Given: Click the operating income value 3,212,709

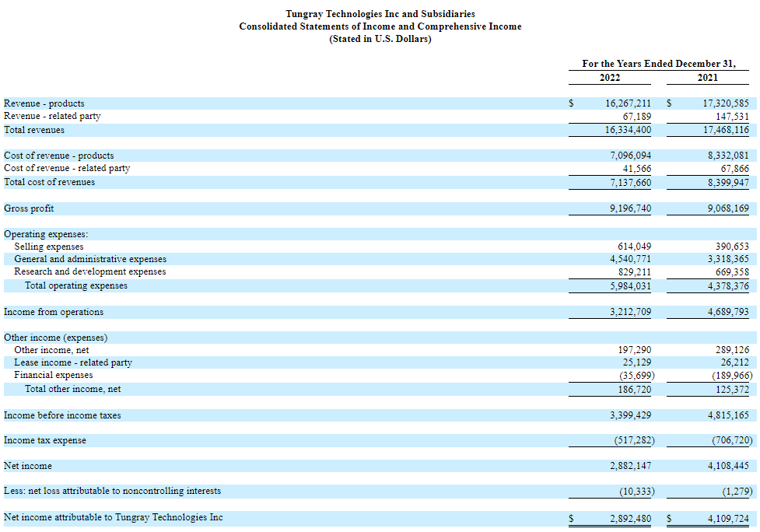Looking at the screenshot, I should pos(631,312).
